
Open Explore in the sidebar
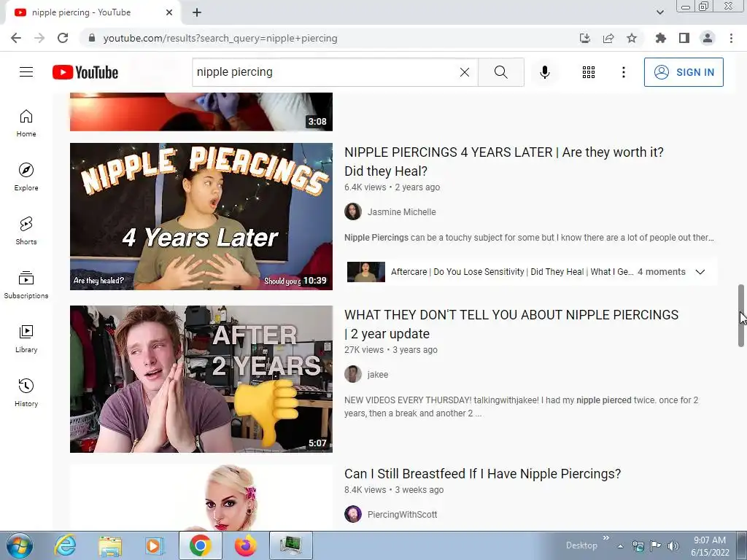[26, 177]
